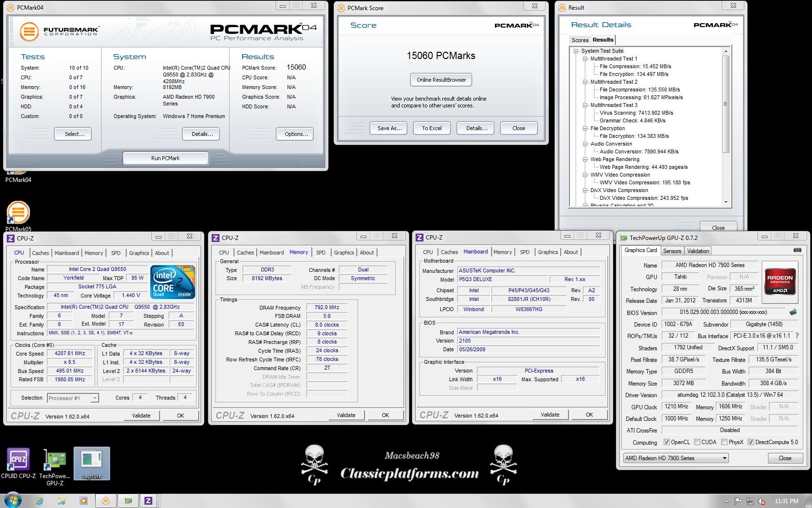Click the 11:31 PM taskbar clock
This screenshot has width=812, height=508.
786,501
